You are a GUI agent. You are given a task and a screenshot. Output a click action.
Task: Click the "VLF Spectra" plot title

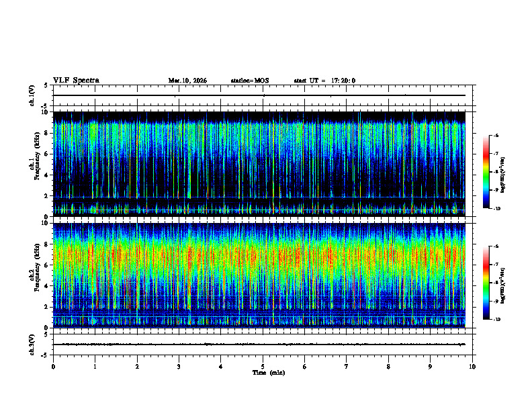point(76,81)
